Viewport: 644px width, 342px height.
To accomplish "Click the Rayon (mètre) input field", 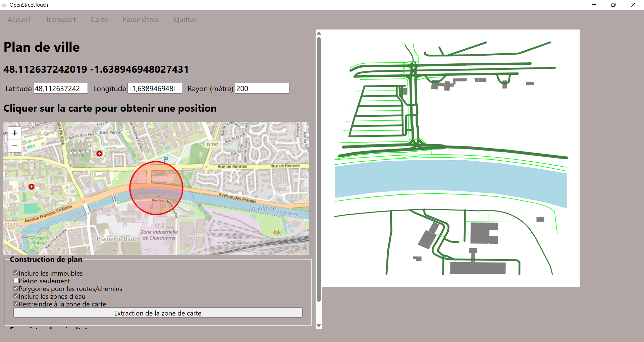I will [262, 89].
